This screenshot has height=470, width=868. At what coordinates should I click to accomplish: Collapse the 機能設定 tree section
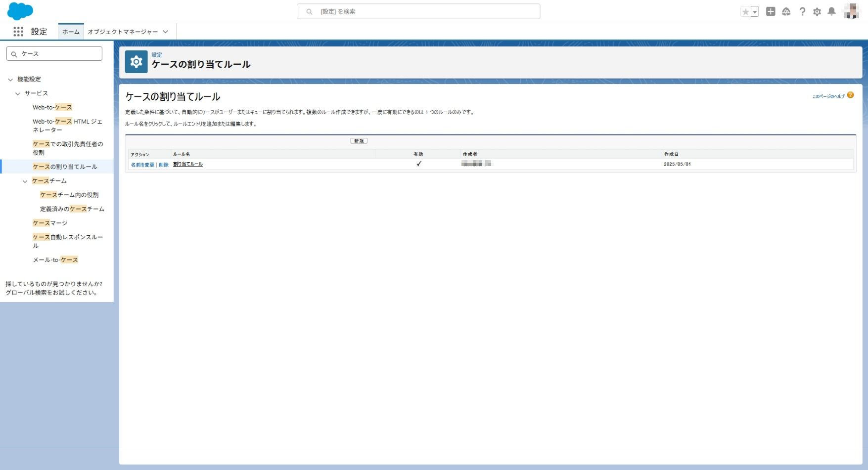(10, 80)
